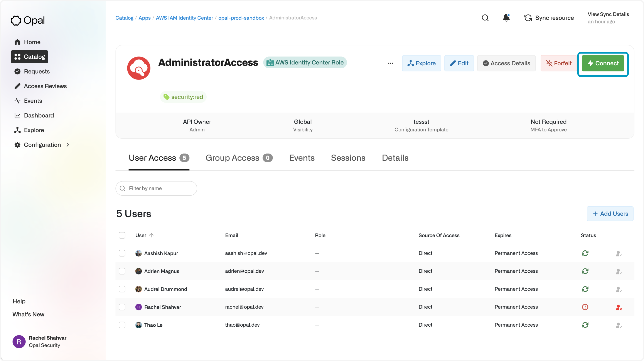Open the three-dot more options menu
Viewport: 644px width, 361px height.
coord(391,63)
